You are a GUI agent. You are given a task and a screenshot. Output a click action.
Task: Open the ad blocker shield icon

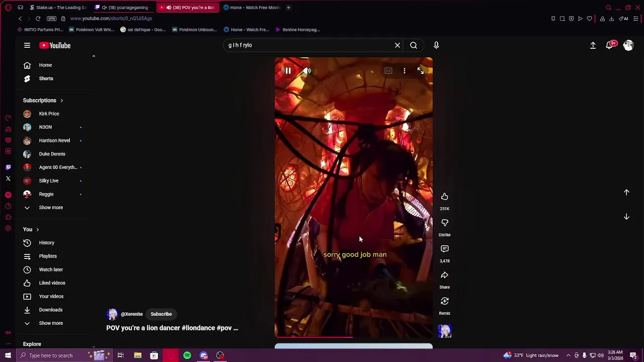click(571, 19)
